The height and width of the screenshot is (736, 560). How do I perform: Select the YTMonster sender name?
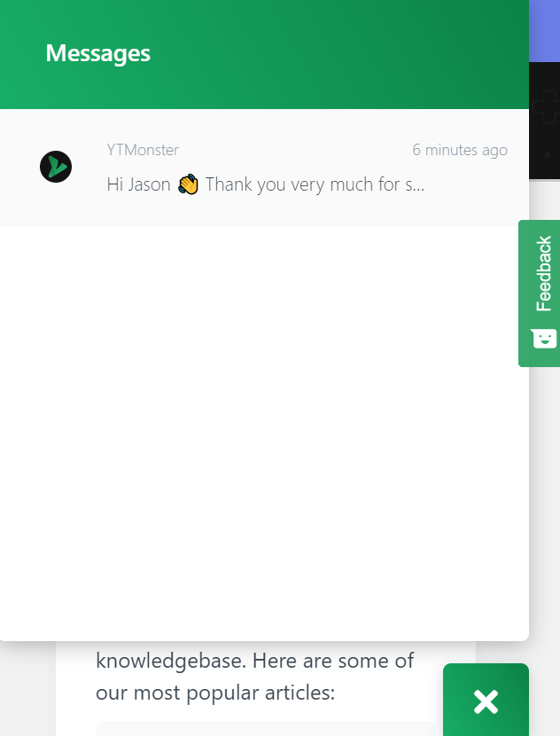(143, 150)
